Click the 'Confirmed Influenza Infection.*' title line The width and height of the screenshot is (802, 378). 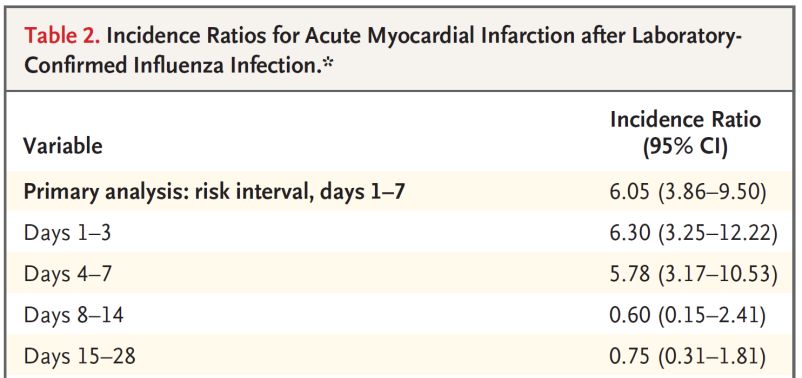pyautogui.click(x=175, y=66)
